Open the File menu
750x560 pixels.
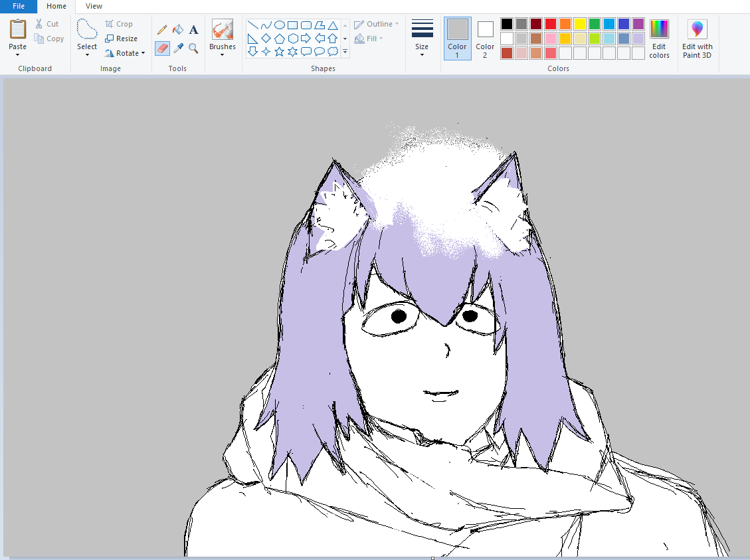19,6
